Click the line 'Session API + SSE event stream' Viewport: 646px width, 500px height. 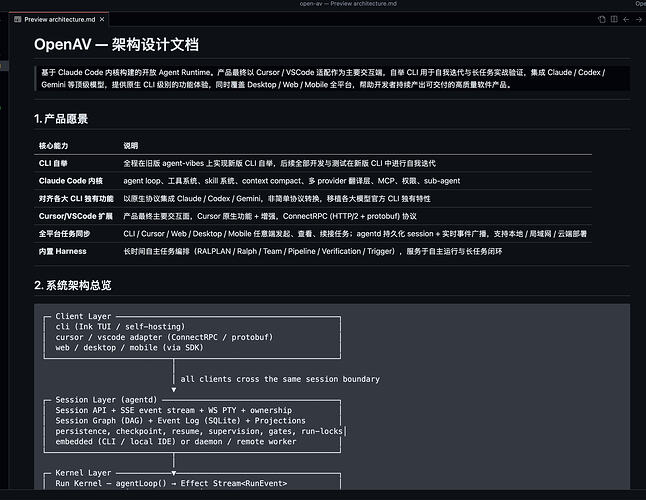point(173,410)
